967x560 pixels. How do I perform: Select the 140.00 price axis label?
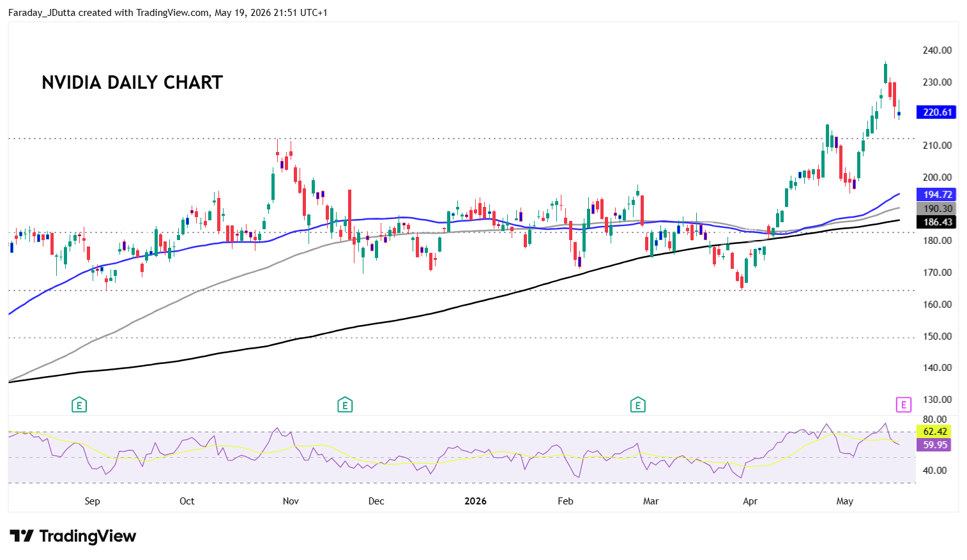[x=937, y=368]
